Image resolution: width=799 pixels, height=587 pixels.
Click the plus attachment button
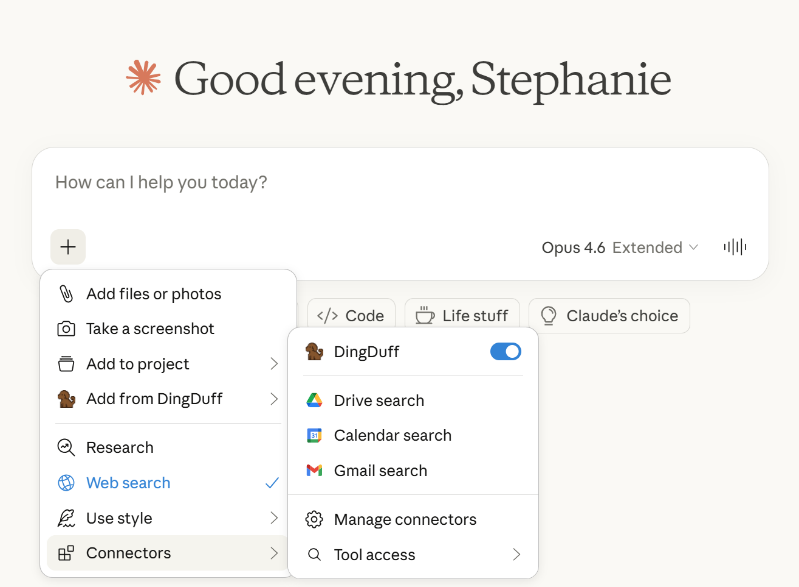tap(68, 247)
